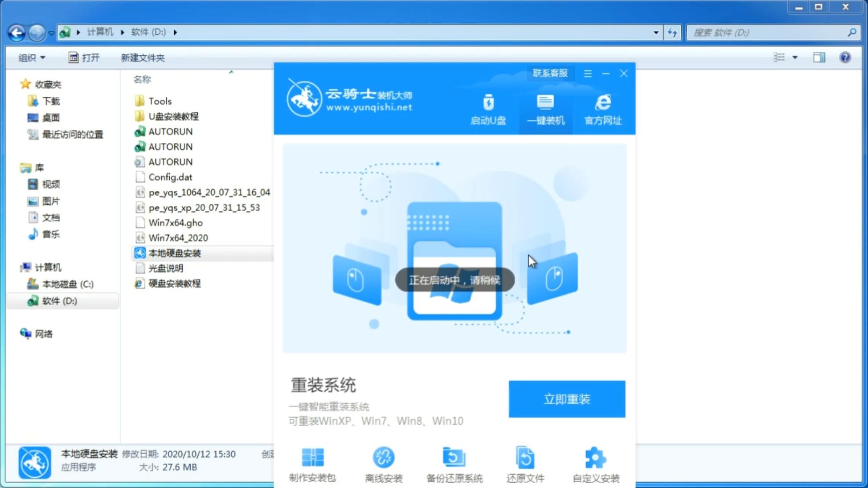
Task: Open 联系客服 customer service link
Action: (x=549, y=73)
